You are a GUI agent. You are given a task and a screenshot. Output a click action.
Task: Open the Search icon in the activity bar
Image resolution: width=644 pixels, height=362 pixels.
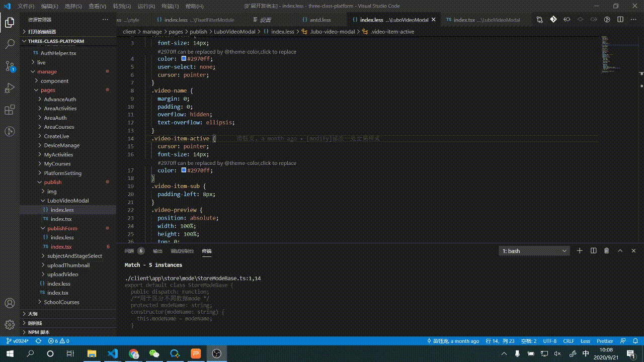[10, 44]
